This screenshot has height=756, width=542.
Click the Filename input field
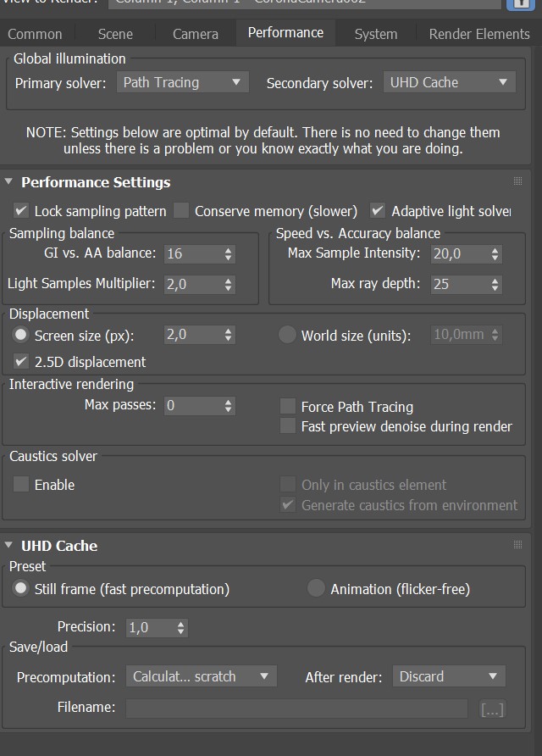296,709
